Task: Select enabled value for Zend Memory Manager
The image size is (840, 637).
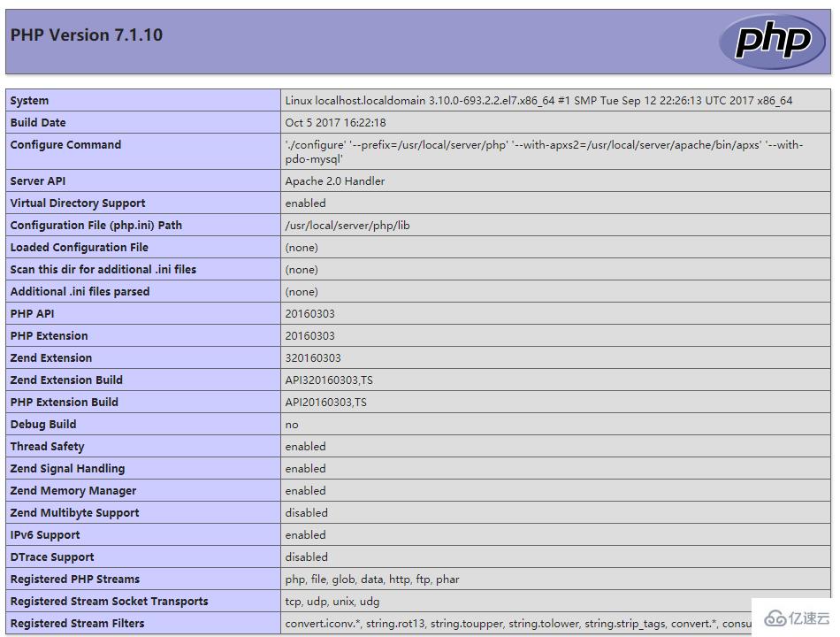Action: tap(305, 490)
